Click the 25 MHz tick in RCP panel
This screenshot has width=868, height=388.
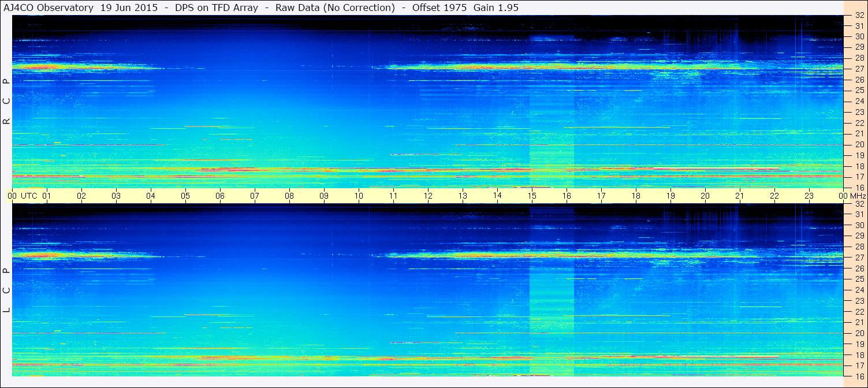859,91
